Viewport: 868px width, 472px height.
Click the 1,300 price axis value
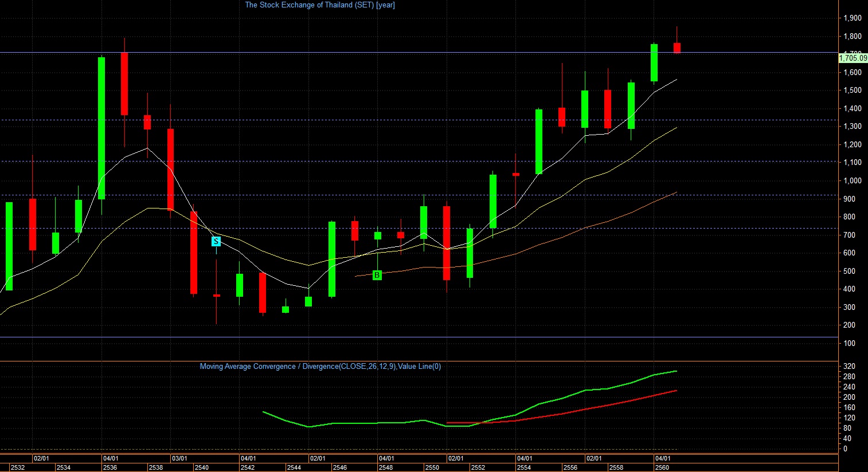coord(853,127)
